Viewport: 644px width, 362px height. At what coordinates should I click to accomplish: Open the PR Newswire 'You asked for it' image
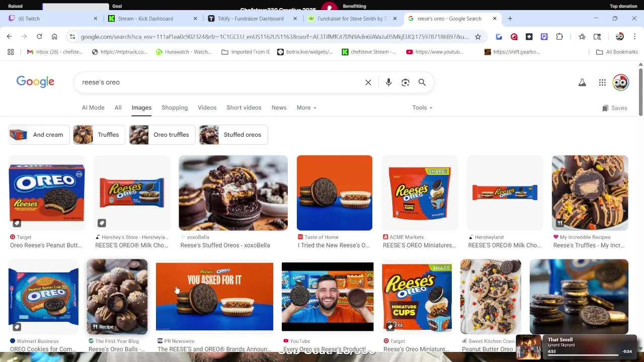click(x=214, y=297)
